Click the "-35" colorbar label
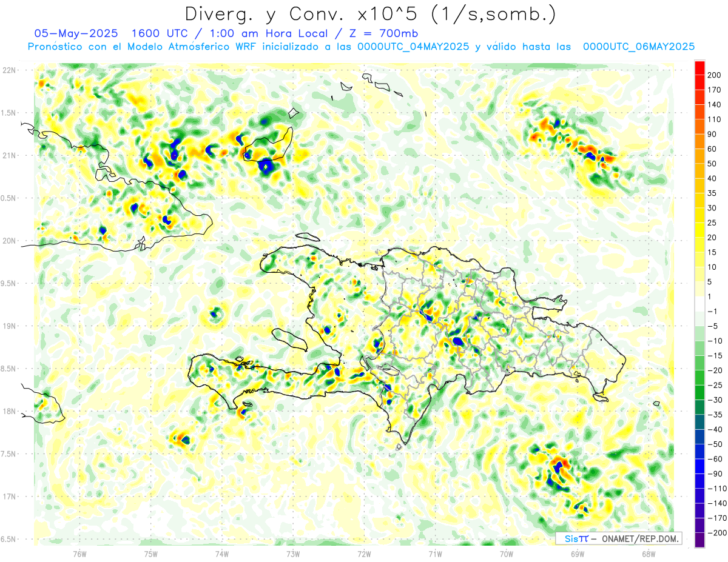This screenshot has height=562, width=728. pyautogui.click(x=715, y=415)
